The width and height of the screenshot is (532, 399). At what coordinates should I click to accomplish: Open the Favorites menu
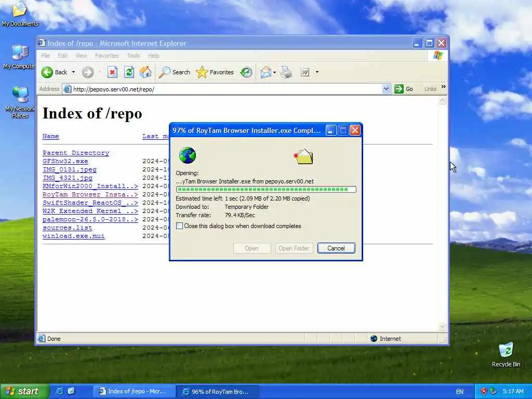pyautogui.click(x=107, y=56)
